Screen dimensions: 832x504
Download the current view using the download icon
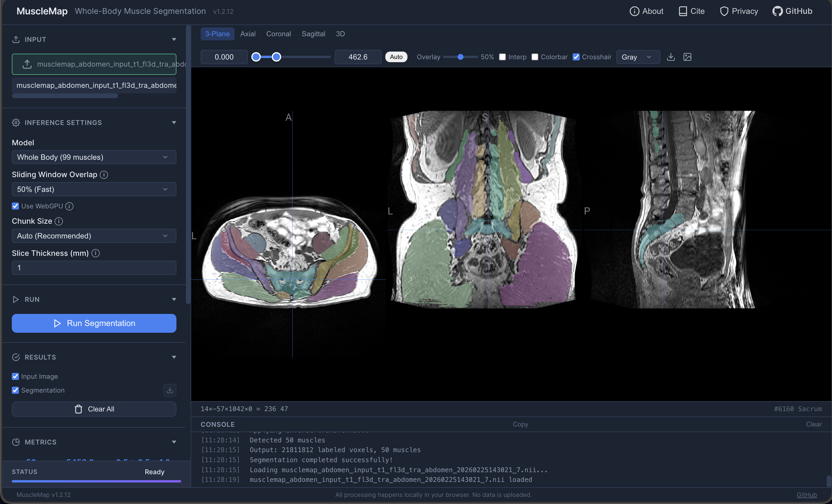coord(671,57)
